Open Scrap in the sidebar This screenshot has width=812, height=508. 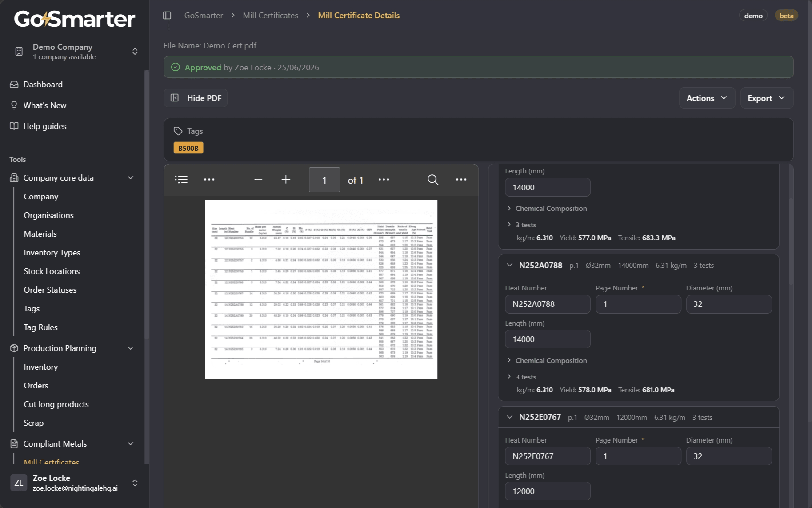tap(33, 423)
